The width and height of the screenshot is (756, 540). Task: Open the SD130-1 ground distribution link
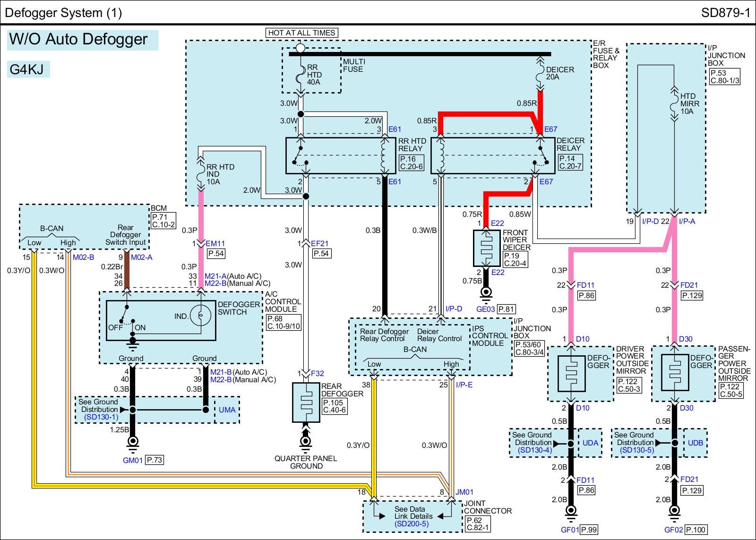click(x=101, y=417)
